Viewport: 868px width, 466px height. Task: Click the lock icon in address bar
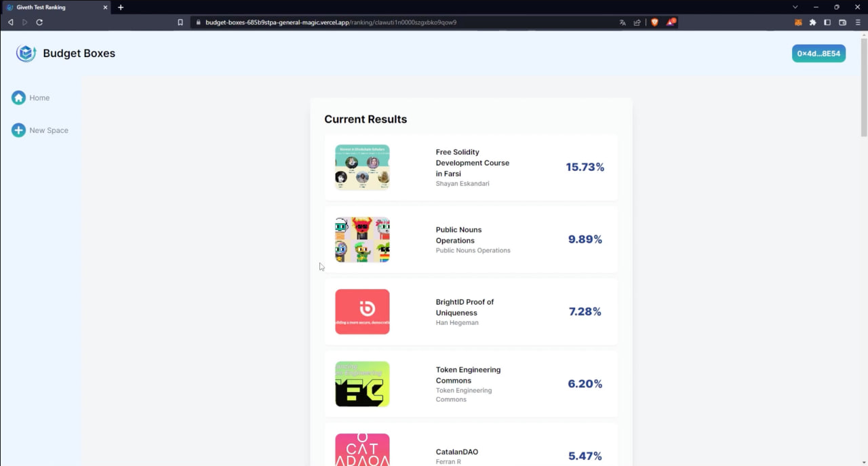coord(198,22)
